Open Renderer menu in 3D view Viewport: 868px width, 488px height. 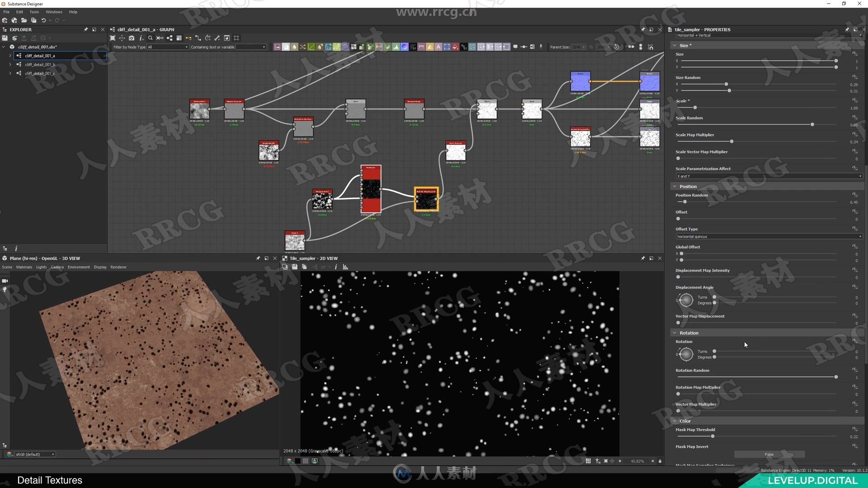118,267
